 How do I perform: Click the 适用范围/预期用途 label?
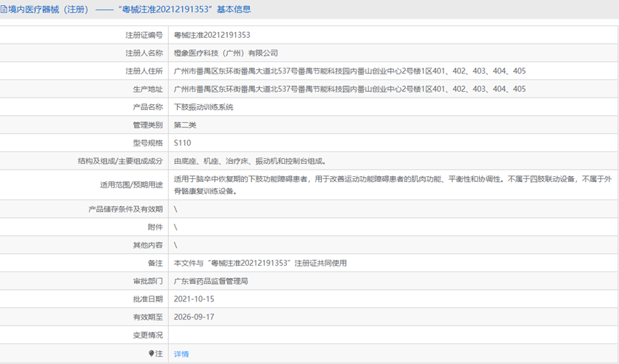132,185
